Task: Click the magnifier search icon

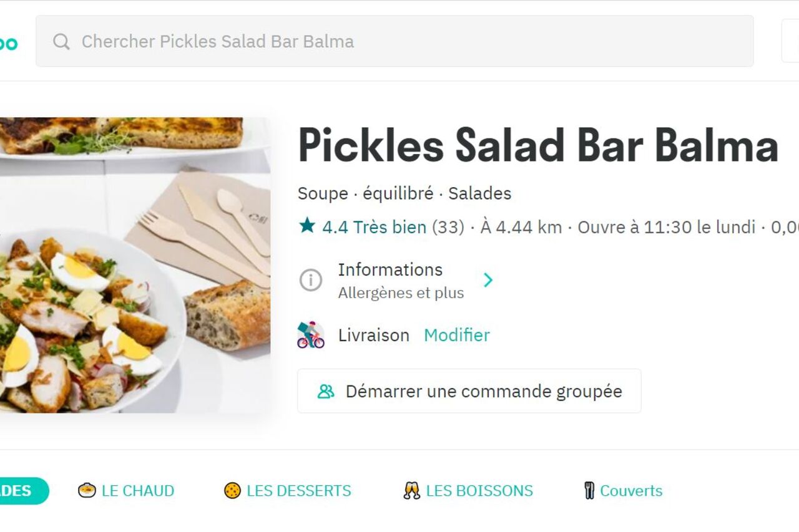Action: (x=61, y=42)
